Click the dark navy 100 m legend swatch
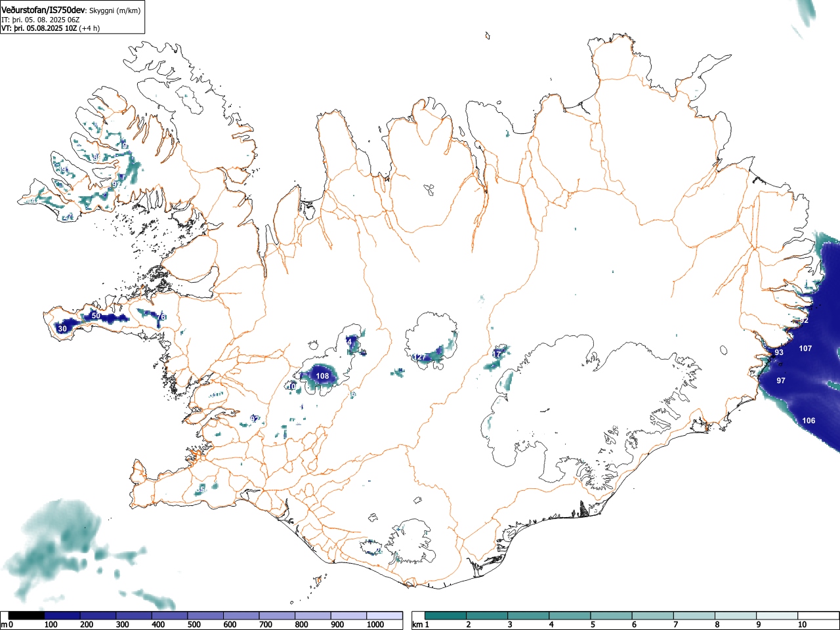Viewport: 840px width, 630px height. click(62, 616)
